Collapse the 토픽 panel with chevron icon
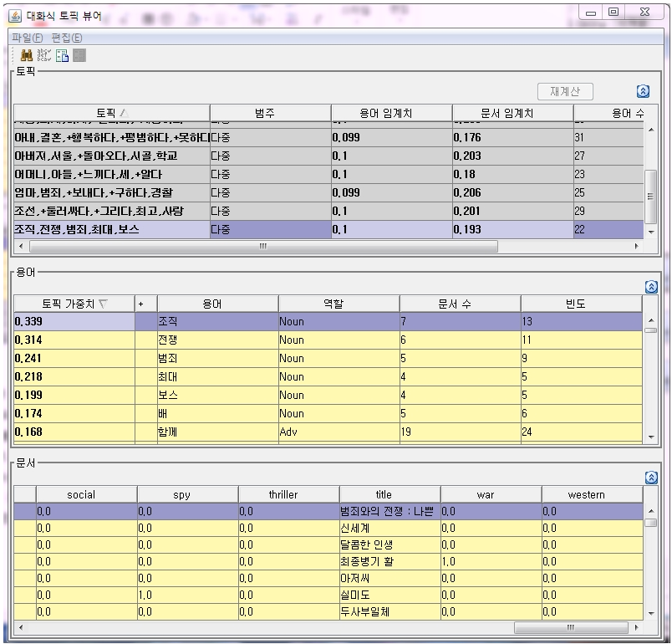Image resolution: width=672 pixels, height=644 pixels. click(643, 91)
